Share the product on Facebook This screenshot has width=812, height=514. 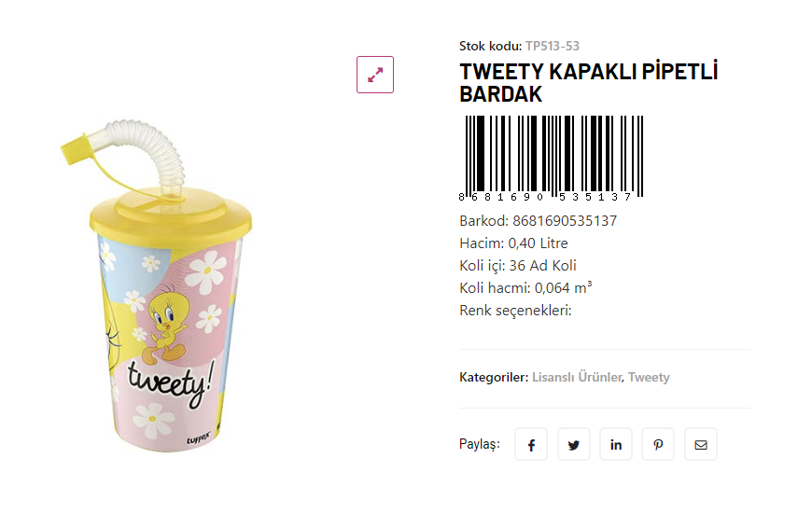(x=531, y=444)
